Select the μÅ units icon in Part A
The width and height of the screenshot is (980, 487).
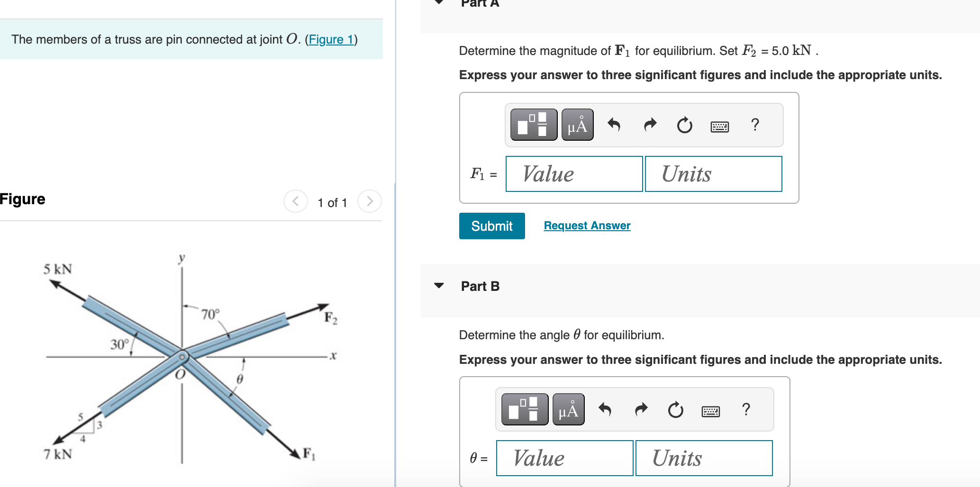pyautogui.click(x=577, y=125)
